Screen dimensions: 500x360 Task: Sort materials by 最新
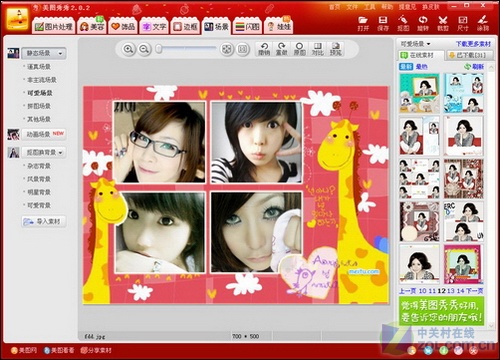(406, 67)
